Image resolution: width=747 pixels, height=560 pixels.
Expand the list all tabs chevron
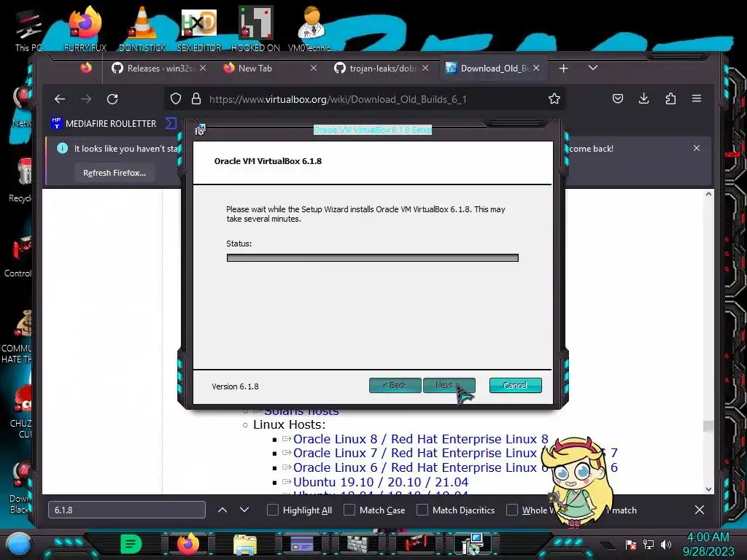click(x=592, y=68)
